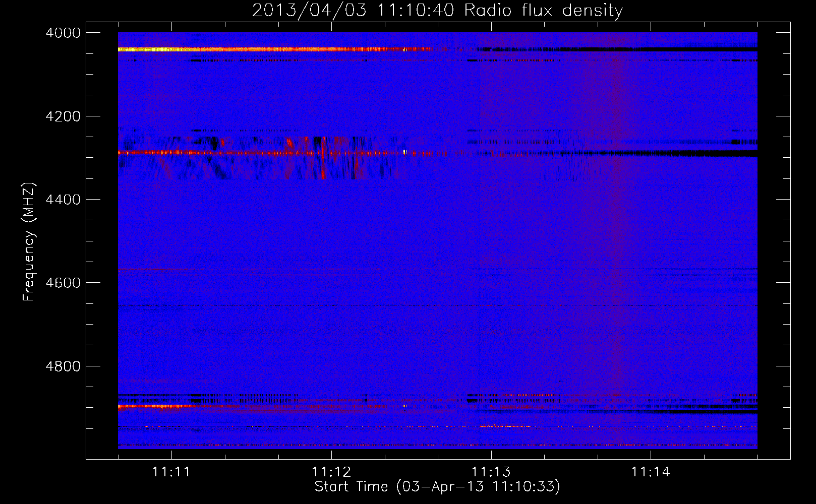Click the 'Start Time' axis caption

pos(352,486)
